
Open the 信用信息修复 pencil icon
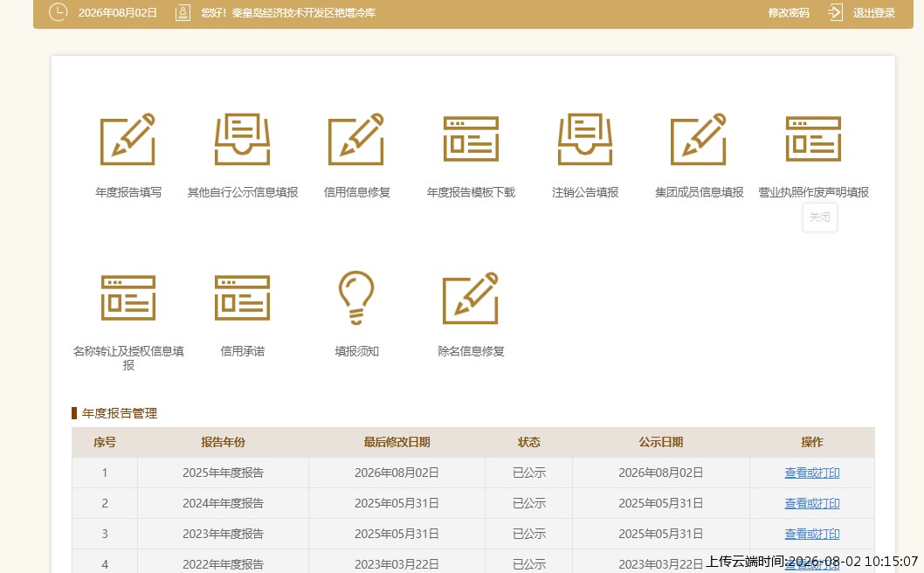click(356, 139)
